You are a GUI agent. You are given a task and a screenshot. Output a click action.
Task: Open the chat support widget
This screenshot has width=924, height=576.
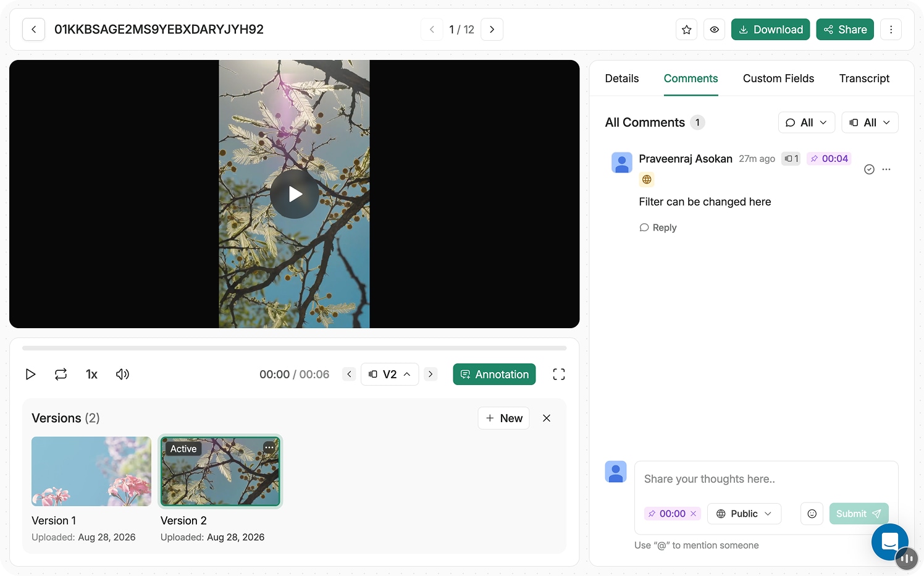point(889,542)
